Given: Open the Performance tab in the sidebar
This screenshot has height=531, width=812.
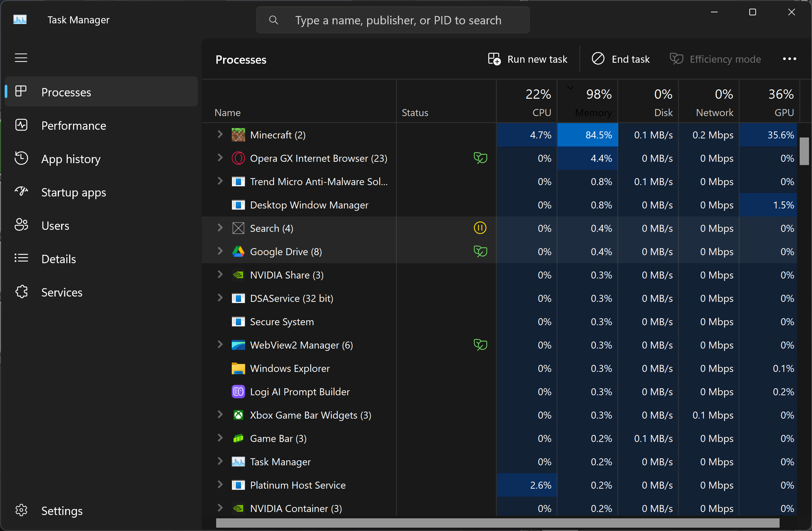Looking at the screenshot, I should pos(73,126).
